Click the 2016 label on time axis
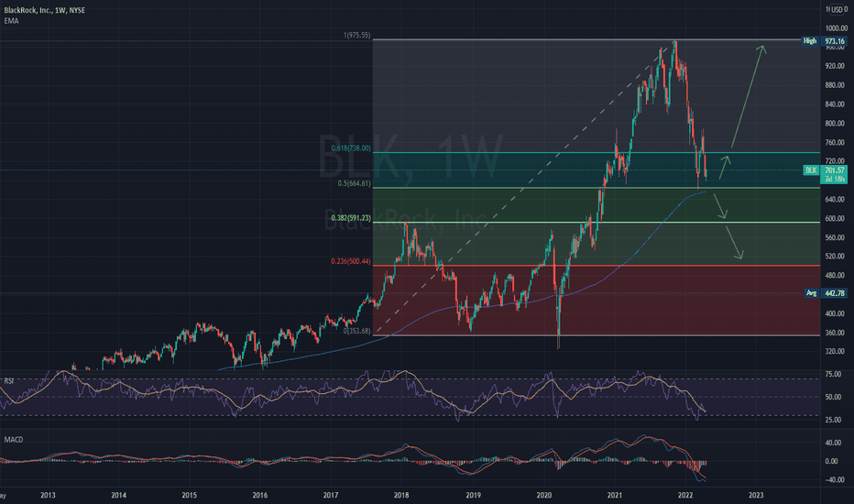This screenshot has width=854, height=504. click(x=260, y=495)
